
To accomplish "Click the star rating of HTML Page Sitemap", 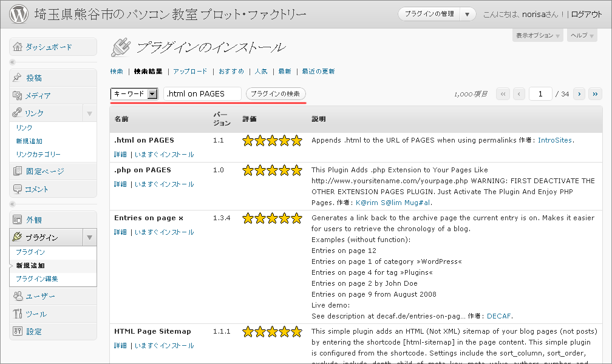I will (x=272, y=332).
